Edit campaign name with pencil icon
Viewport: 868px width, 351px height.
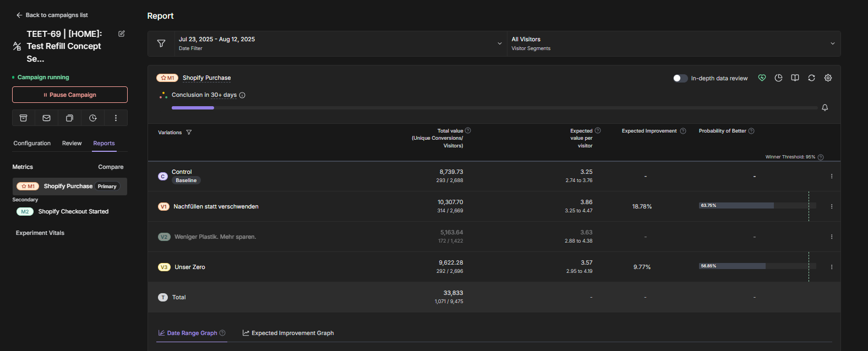click(122, 34)
